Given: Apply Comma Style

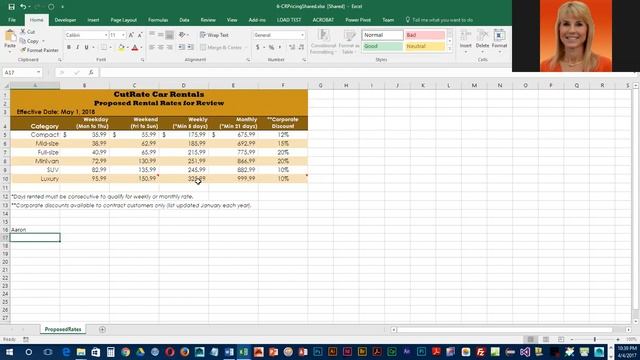Looking at the screenshot, I should (280, 47).
